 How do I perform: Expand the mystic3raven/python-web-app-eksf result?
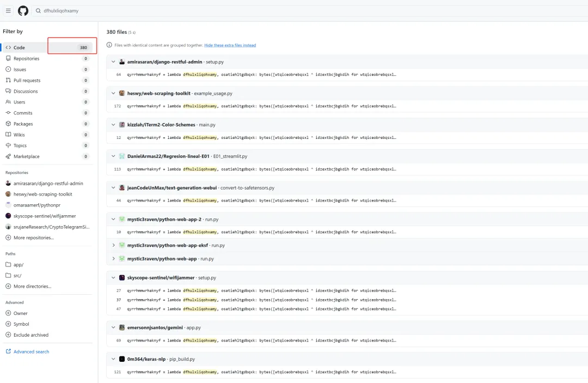point(113,245)
